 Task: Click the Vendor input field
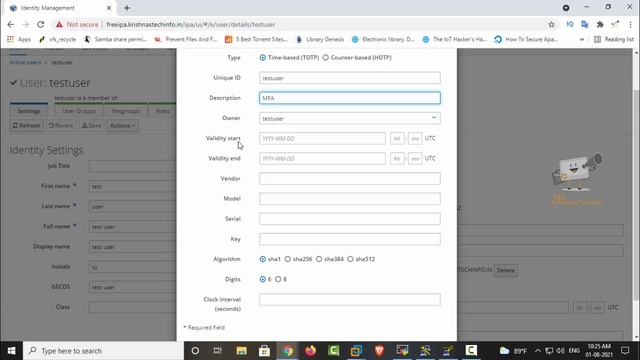(x=350, y=178)
